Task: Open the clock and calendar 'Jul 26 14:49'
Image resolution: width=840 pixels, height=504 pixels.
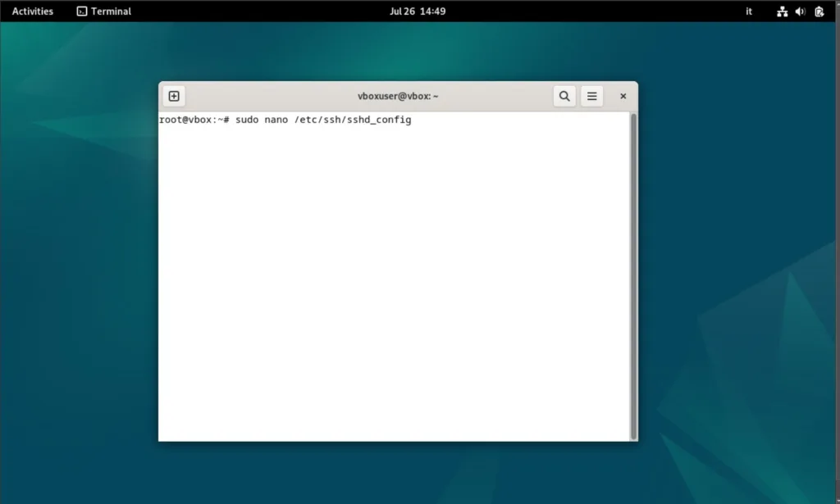Action: click(418, 11)
